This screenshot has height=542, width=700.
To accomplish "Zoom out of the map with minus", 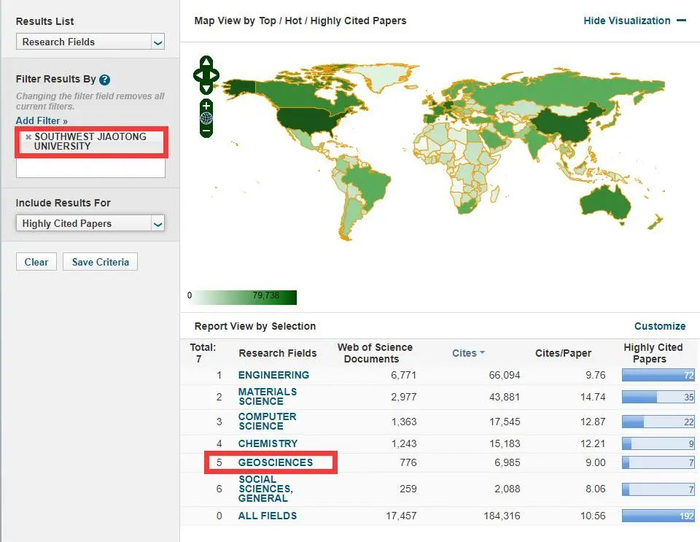I will coord(206,131).
